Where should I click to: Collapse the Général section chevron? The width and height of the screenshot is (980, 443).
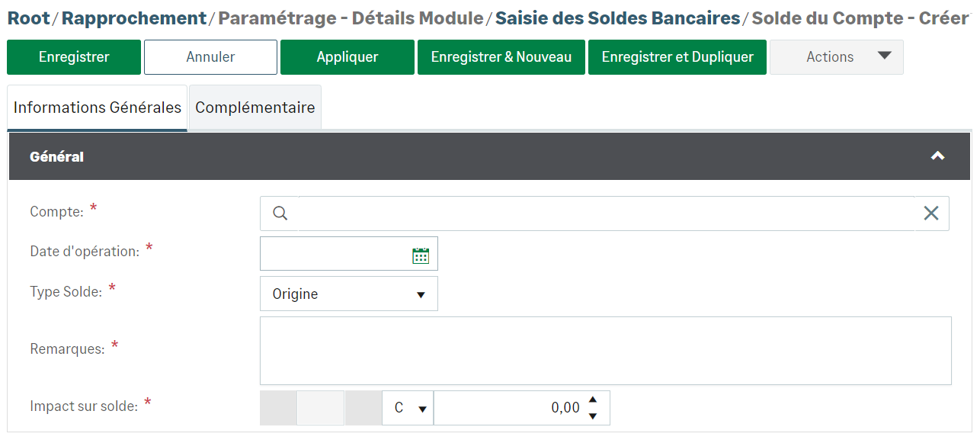pyautogui.click(x=937, y=156)
